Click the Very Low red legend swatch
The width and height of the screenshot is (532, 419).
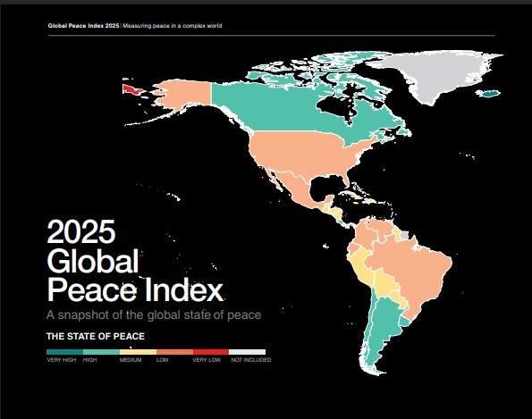tap(211, 352)
